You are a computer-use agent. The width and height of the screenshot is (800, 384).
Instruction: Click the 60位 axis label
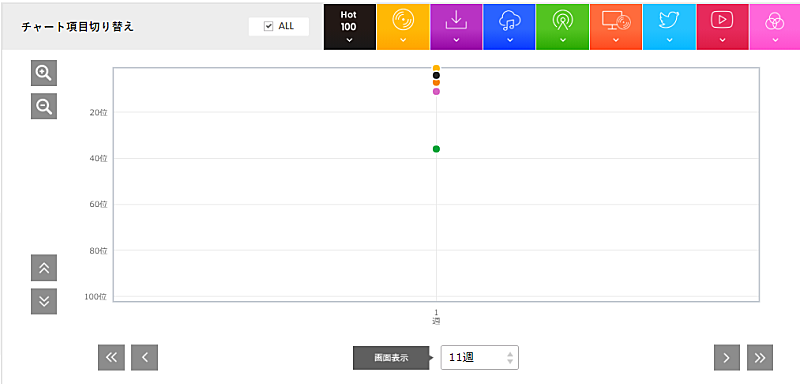click(x=99, y=204)
